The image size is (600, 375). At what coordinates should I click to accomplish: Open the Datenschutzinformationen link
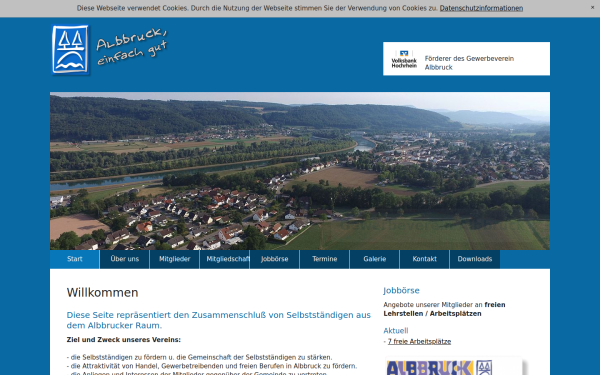point(481,8)
